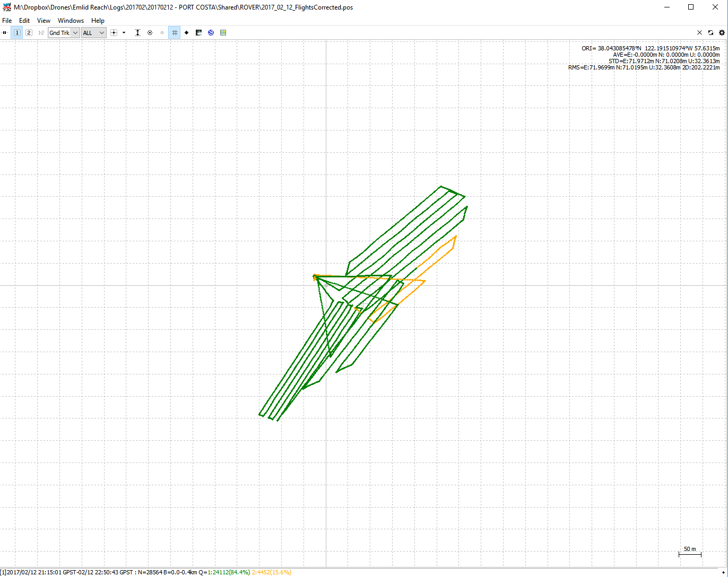Toggle the 1-2 solution difference button
Viewport: 728px width, 577px height.
pos(41,33)
